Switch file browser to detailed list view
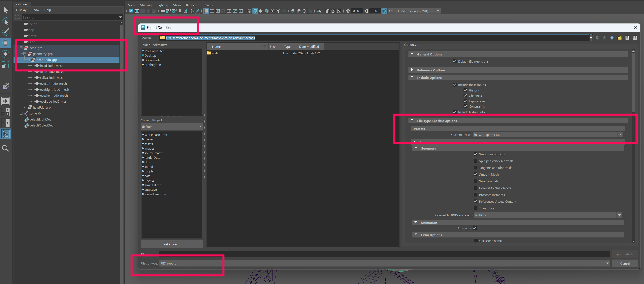 click(635, 38)
